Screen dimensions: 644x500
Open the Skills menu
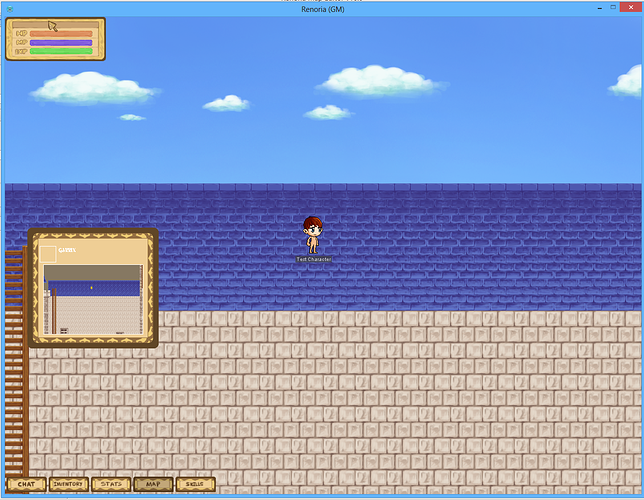194,484
